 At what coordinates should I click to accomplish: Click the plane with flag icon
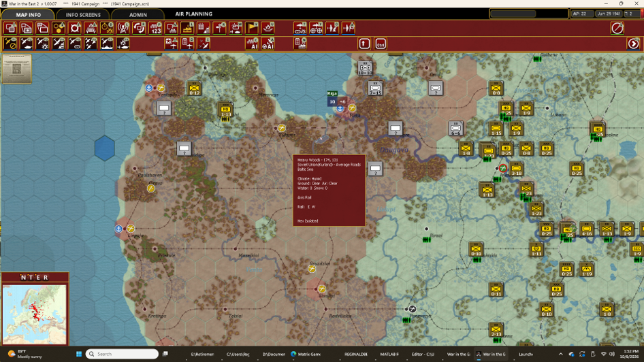(x=349, y=29)
